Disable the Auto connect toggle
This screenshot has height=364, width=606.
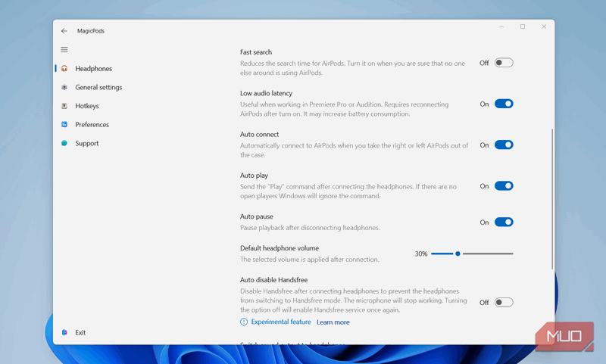(x=504, y=145)
